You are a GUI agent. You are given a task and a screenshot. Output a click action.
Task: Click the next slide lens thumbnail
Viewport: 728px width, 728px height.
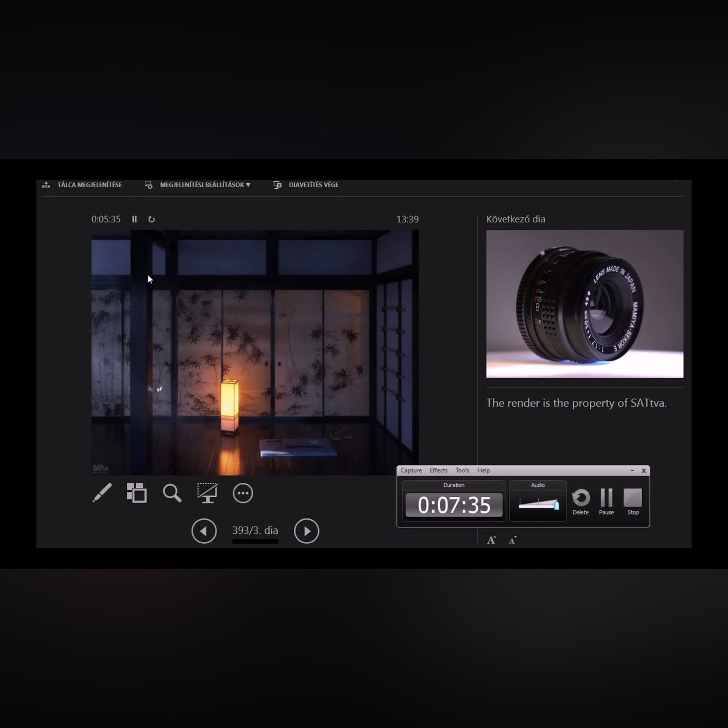(x=584, y=304)
